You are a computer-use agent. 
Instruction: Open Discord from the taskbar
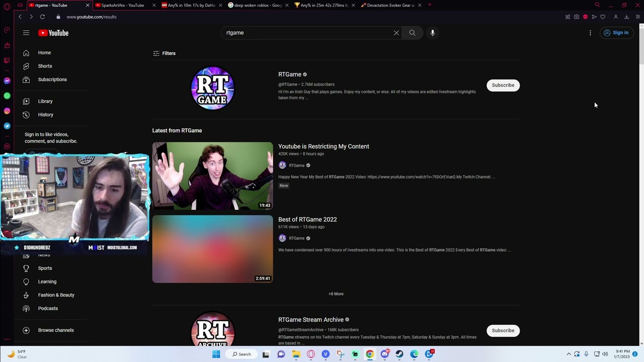click(x=385, y=354)
